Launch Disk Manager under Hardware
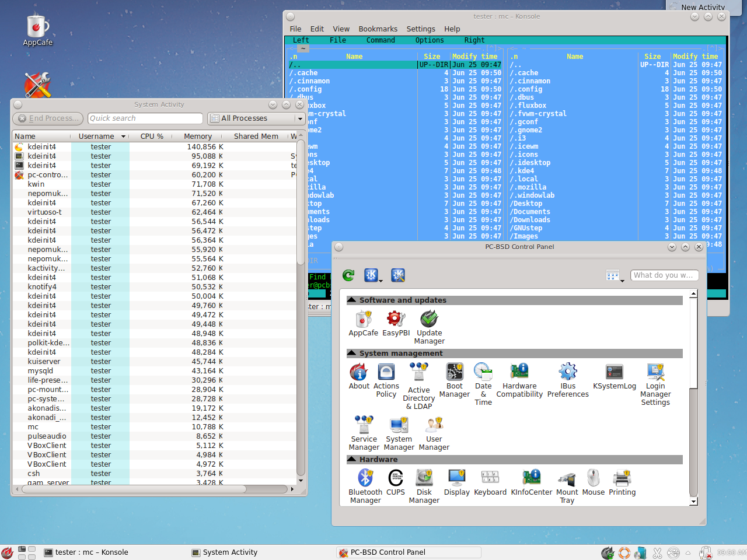Image resolution: width=747 pixels, height=560 pixels. pos(424,486)
